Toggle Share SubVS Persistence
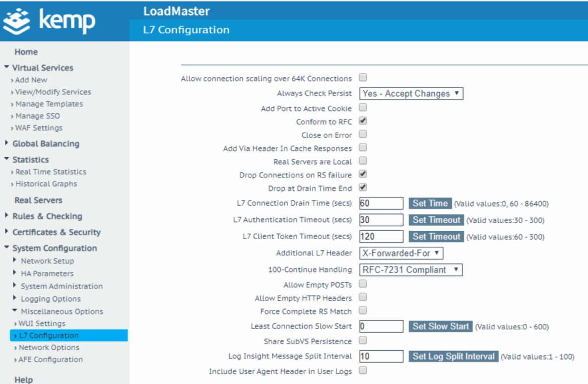588x384 pixels. tap(362, 341)
